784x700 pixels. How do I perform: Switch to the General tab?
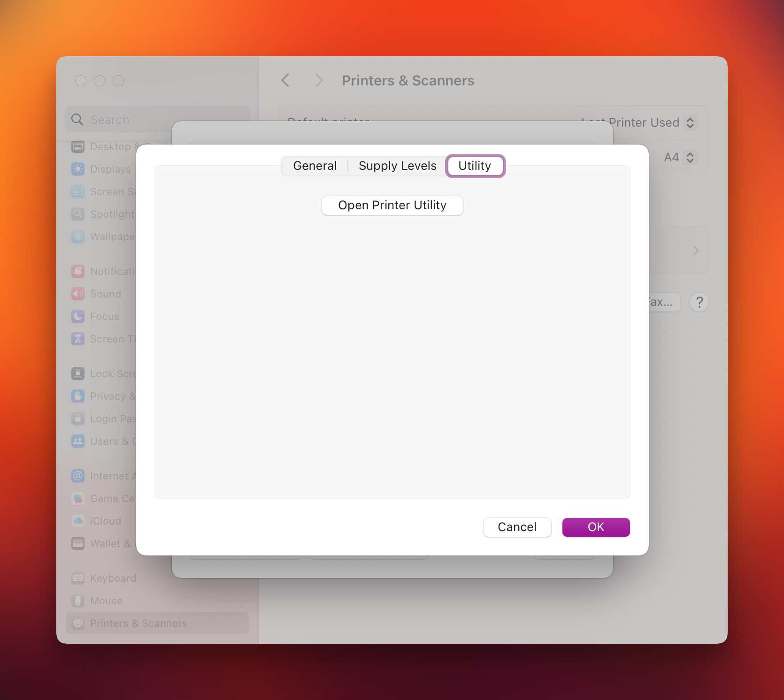pos(315,166)
